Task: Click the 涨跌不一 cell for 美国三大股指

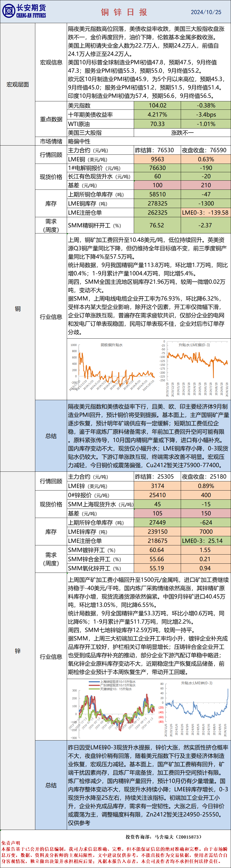Action: [182, 133]
